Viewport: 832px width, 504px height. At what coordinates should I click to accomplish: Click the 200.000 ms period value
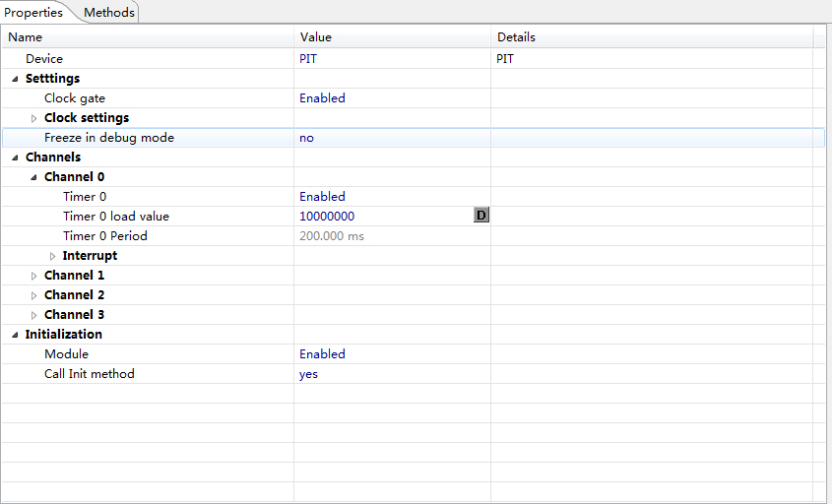(332, 236)
